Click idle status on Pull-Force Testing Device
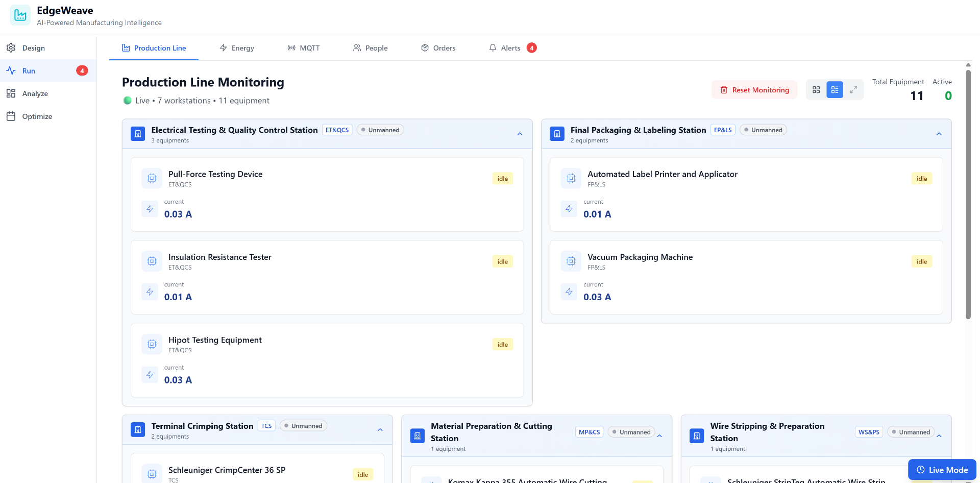This screenshot has height=483, width=980. point(503,178)
